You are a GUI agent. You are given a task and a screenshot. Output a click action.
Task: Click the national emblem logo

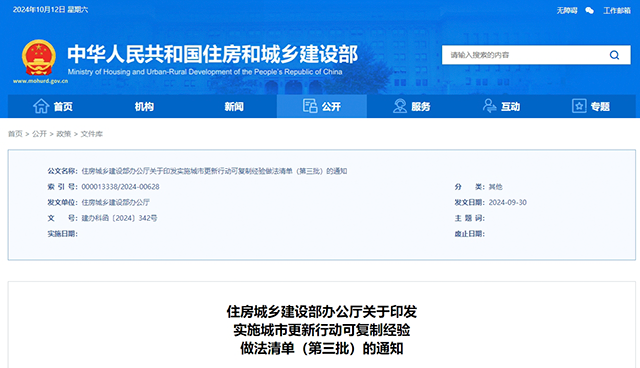38,58
